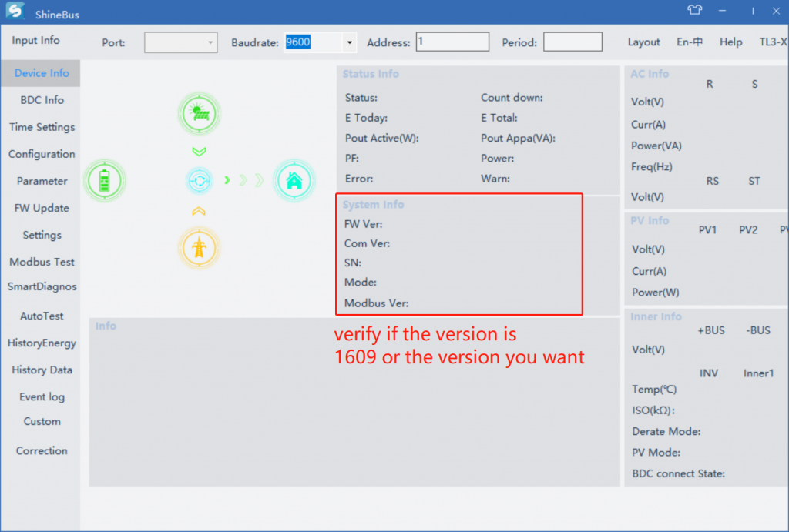Expand the Baudrate dropdown arrow
789x532 pixels.
(350, 43)
